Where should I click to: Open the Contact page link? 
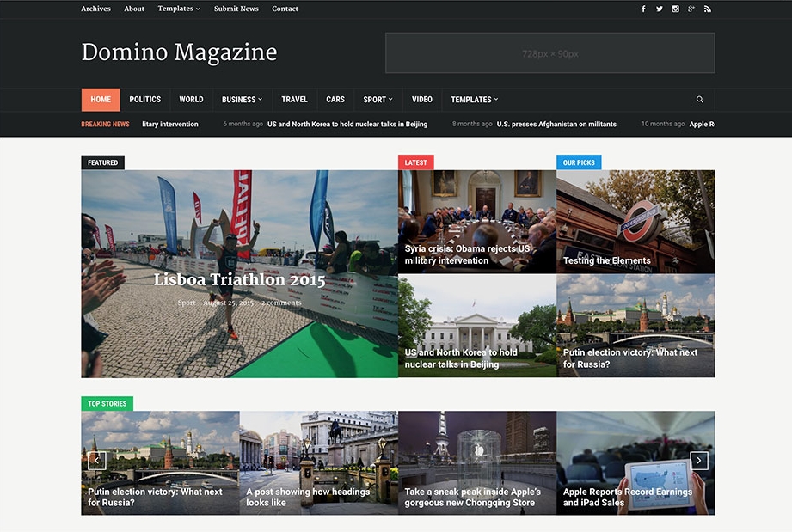click(x=285, y=9)
